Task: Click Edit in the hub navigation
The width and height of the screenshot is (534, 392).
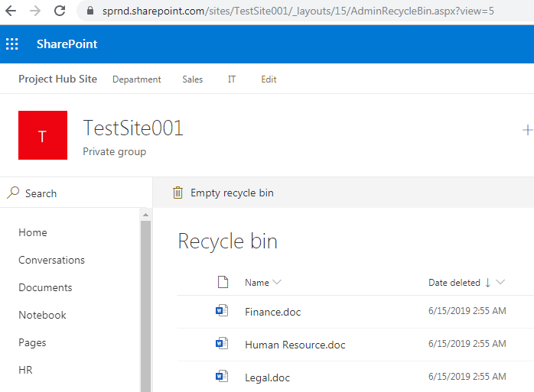Action: click(269, 79)
